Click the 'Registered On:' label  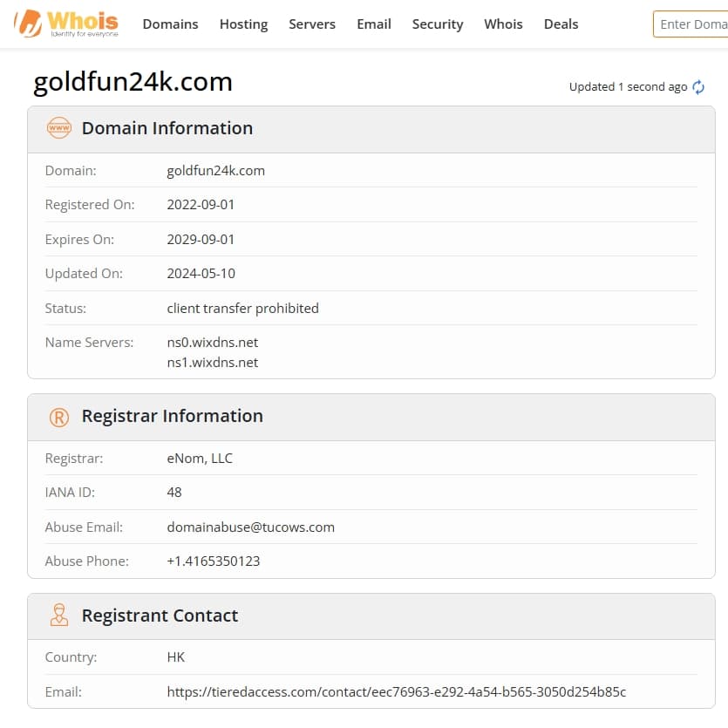pyautogui.click(x=90, y=205)
